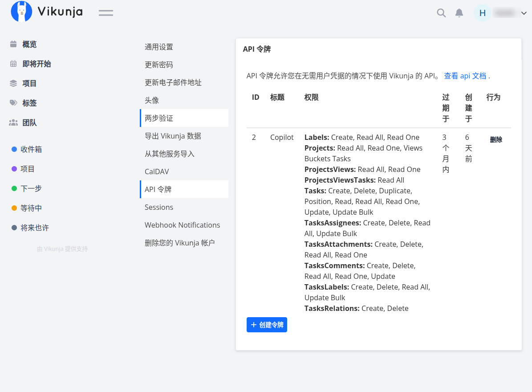Screen dimensions: 532x392
Task: Click the orange dot of 等待中
Action: 14,208
